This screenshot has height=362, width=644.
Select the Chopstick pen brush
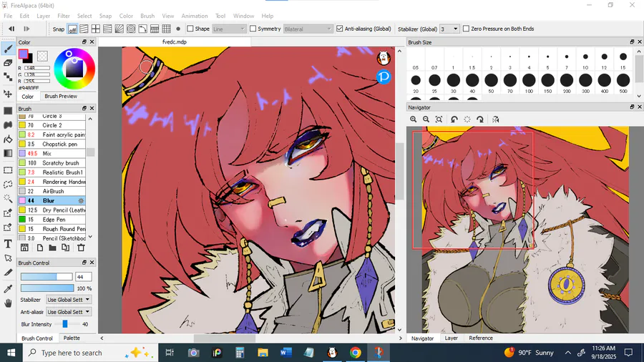(52, 144)
